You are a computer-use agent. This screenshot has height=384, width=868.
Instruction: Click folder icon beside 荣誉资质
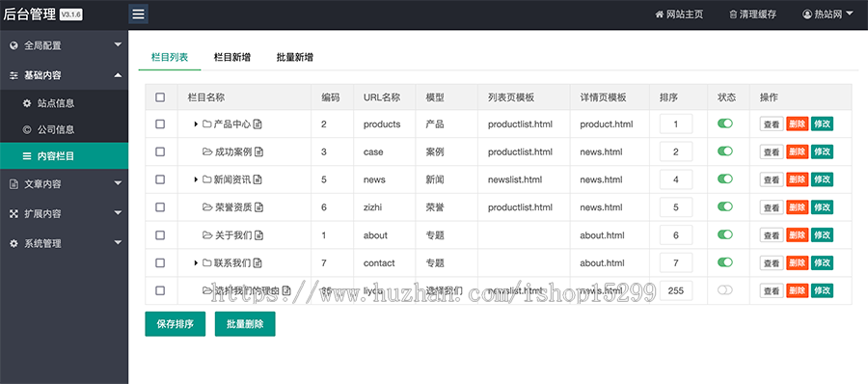tap(207, 207)
